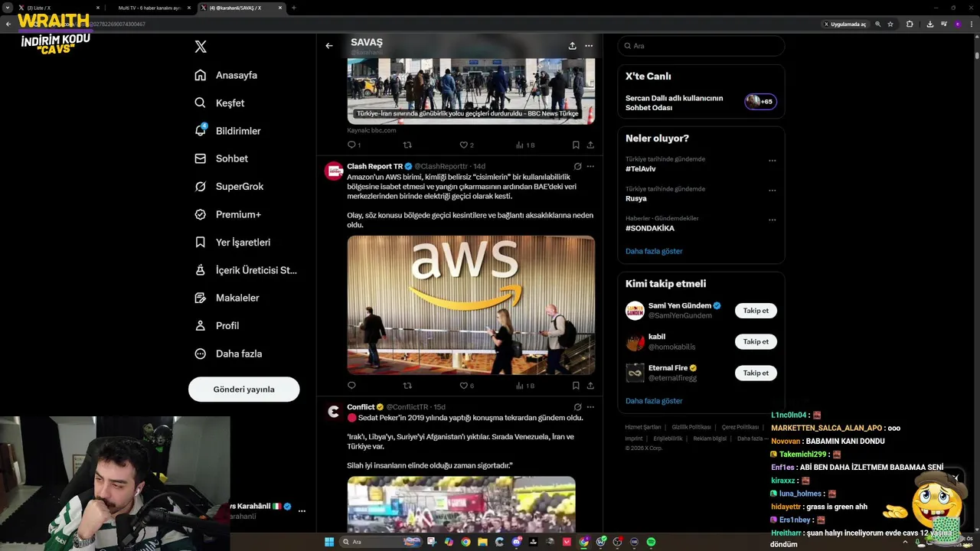Open SuperGrok from sidebar
Image resolution: width=980 pixels, height=551 pixels.
point(229,186)
